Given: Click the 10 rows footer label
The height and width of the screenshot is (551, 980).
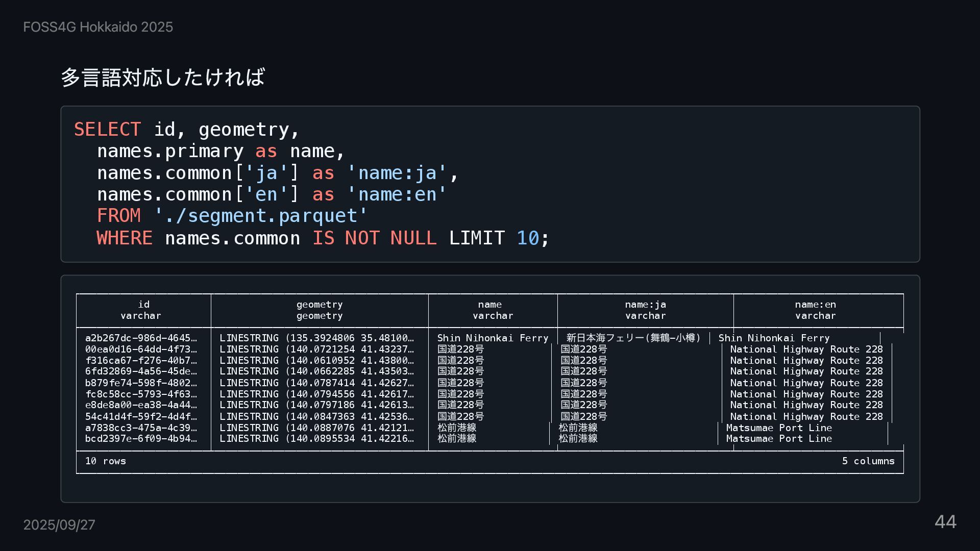Looking at the screenshot, I should pyautogui.click(x=106, y=461).
